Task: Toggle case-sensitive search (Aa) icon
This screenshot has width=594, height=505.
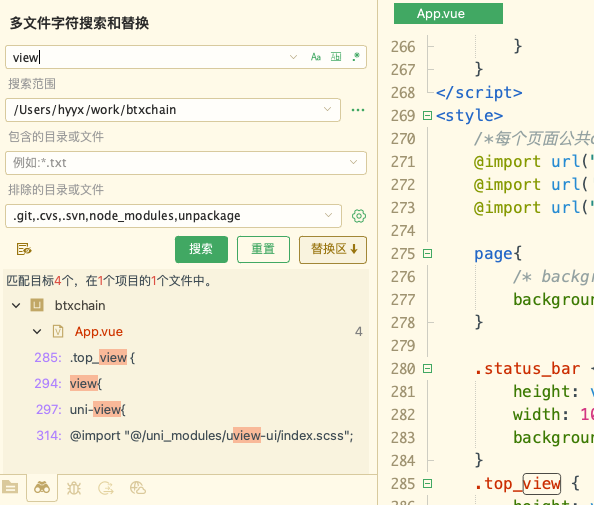Action: [x=316, y=57]
